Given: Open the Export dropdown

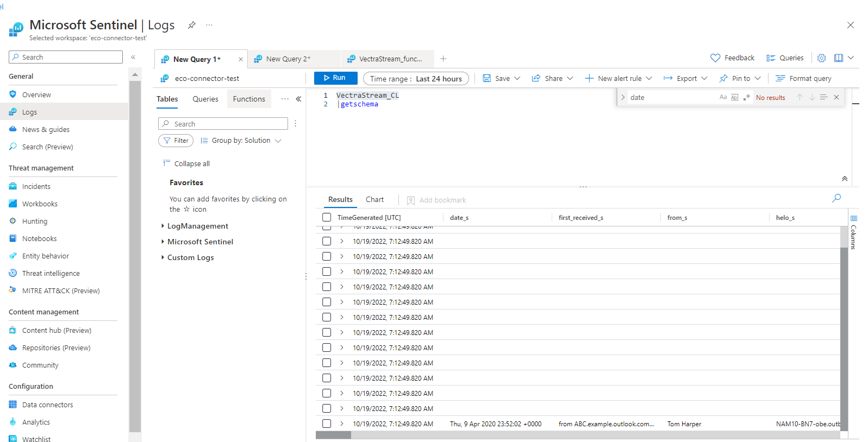Looking at the screenshot, I should 685,79.
